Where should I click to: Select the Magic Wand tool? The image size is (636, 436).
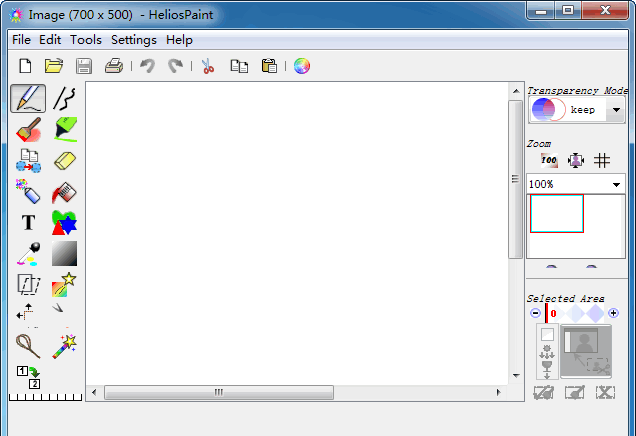(x=65, y=346)
